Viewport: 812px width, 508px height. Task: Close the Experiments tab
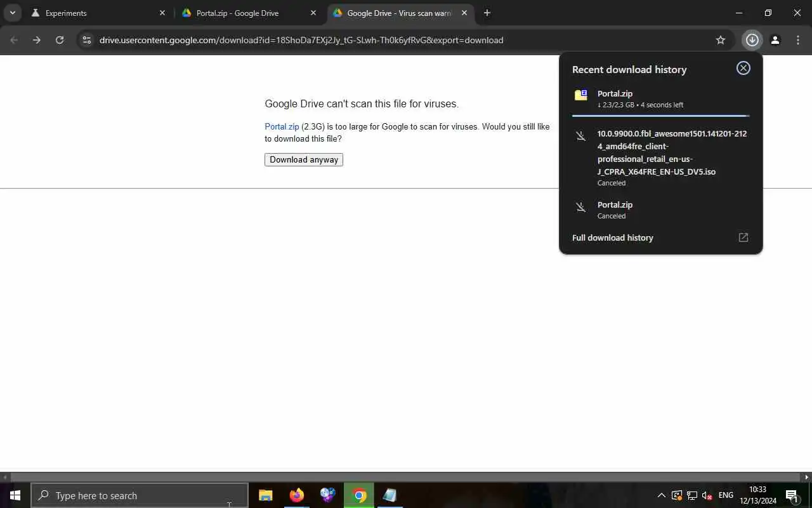tap(162, 13)
